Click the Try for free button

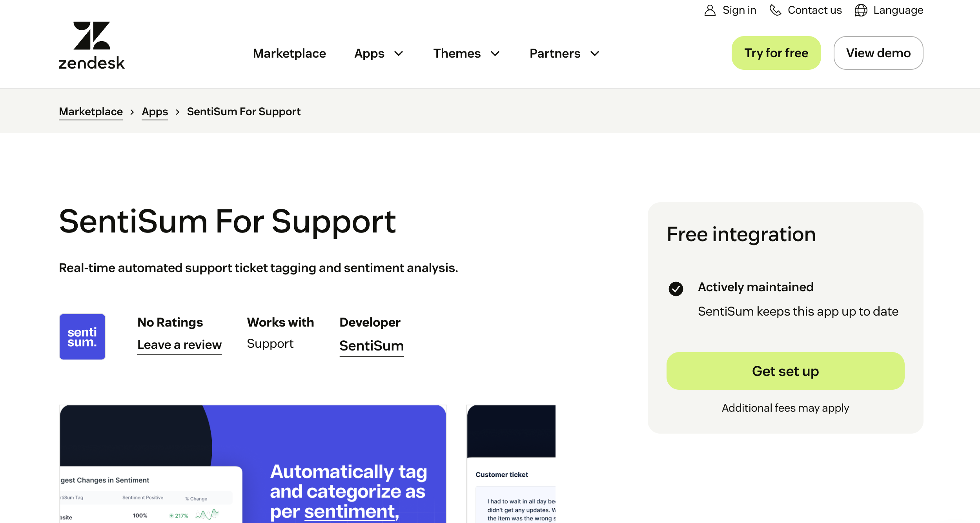[776, 53]
